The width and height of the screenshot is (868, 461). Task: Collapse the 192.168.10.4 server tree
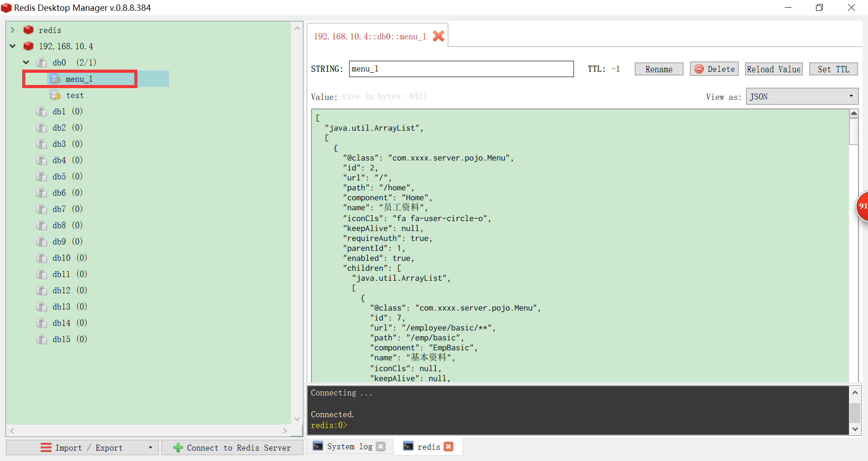coord(12,46)
